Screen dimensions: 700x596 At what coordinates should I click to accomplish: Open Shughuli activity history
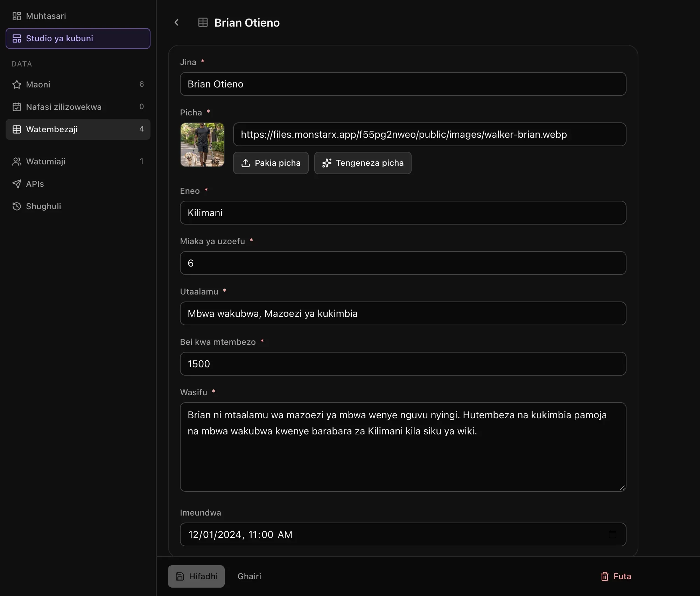(78, 206)
